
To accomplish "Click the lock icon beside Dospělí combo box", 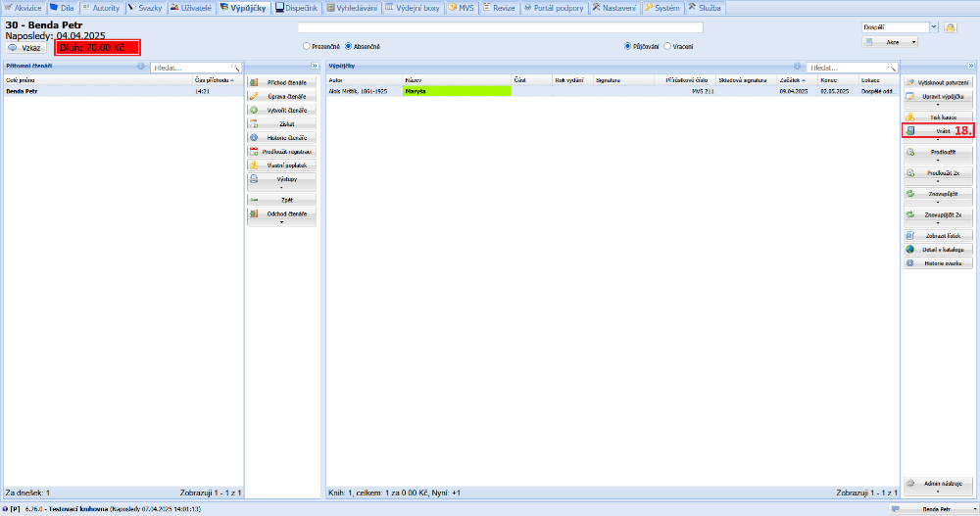I will (x=950, y=27).
